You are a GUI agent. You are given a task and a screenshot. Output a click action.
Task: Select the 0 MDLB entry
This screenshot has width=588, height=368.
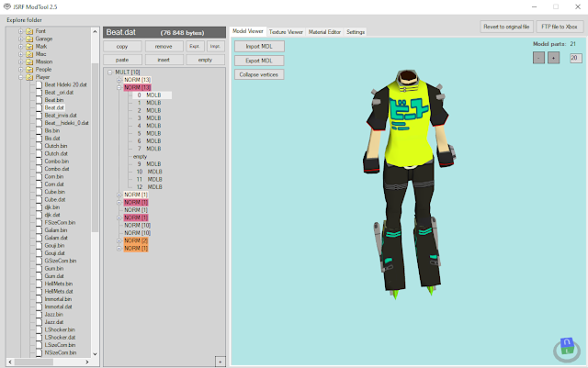pos(153,95)
